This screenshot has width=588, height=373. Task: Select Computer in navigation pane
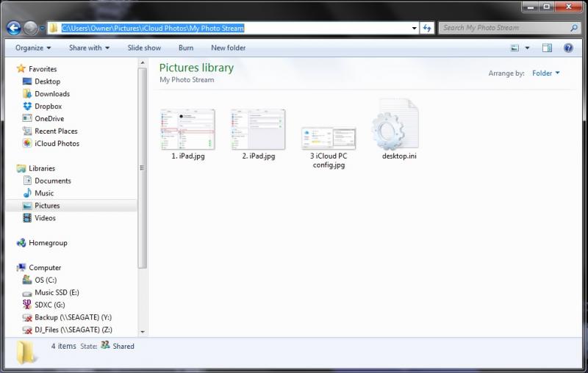[45, 267]
